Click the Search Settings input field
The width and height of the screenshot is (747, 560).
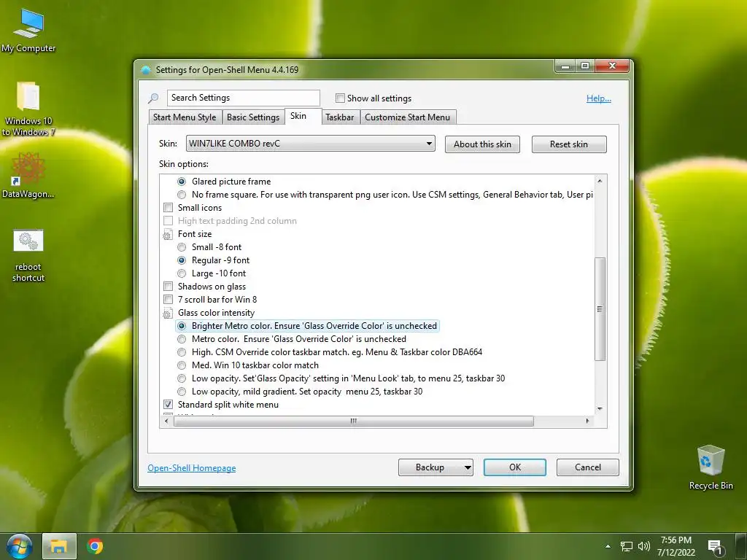click(244, 98)
